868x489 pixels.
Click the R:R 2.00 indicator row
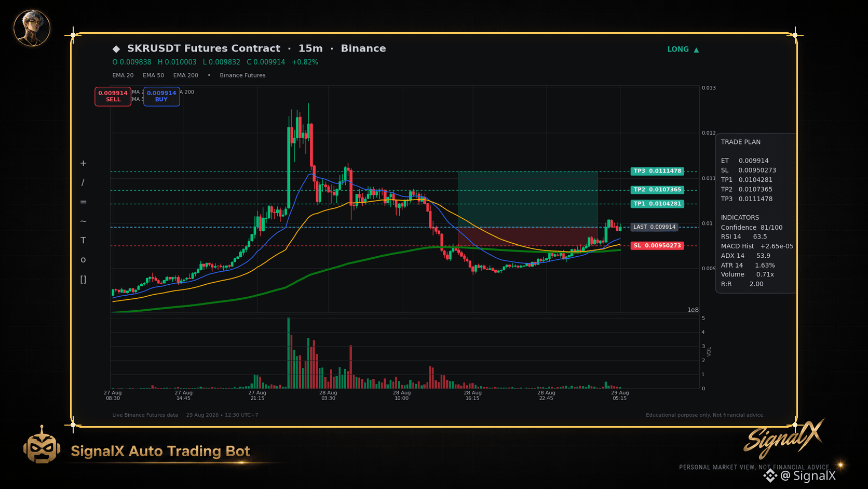[742, 284]
